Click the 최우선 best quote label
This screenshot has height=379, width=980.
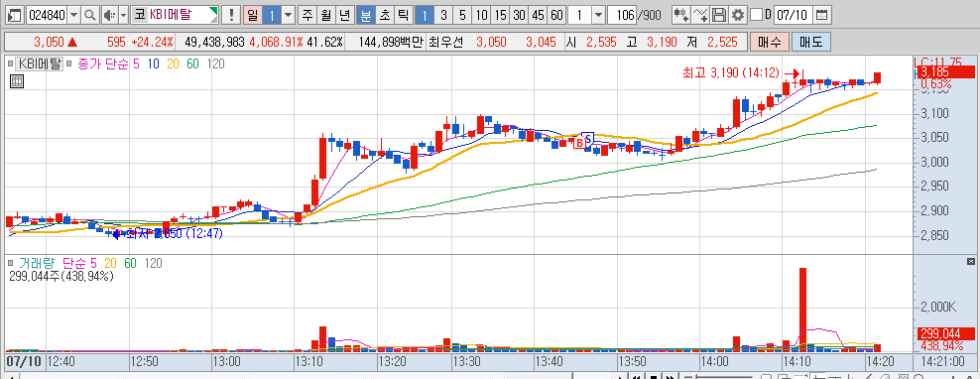tap(447, 43)
